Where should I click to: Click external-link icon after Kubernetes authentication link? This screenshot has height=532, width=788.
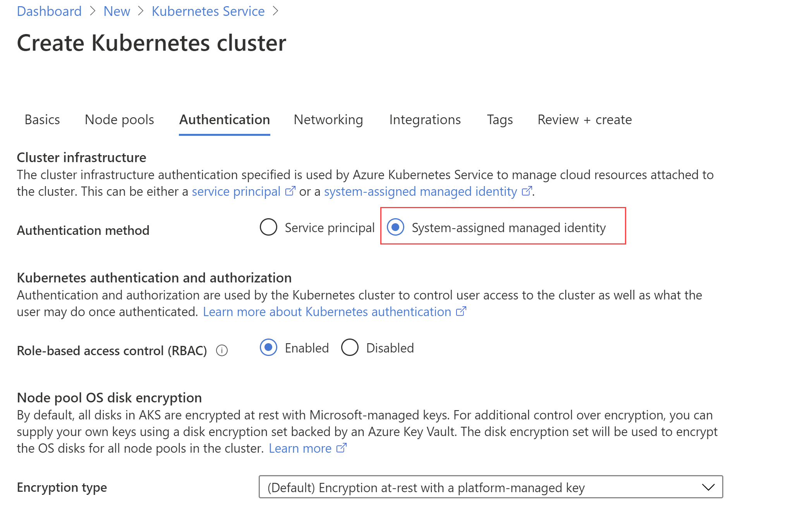[x=461, y=311]
